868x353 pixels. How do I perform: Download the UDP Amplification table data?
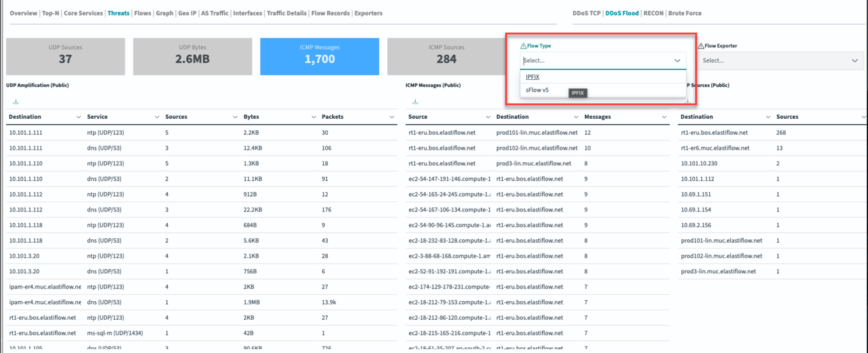pos(15,101)
